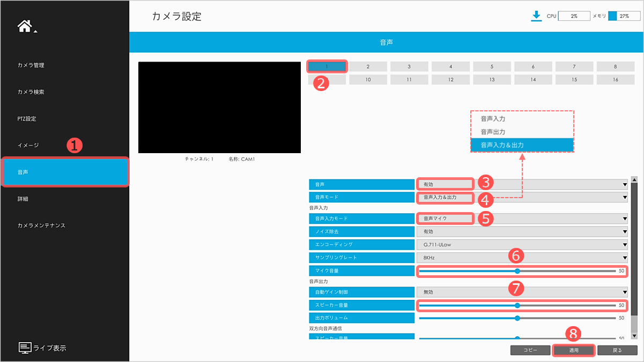Select channel 8 button
The image size is (644, 362).
(x=616, y=66)
